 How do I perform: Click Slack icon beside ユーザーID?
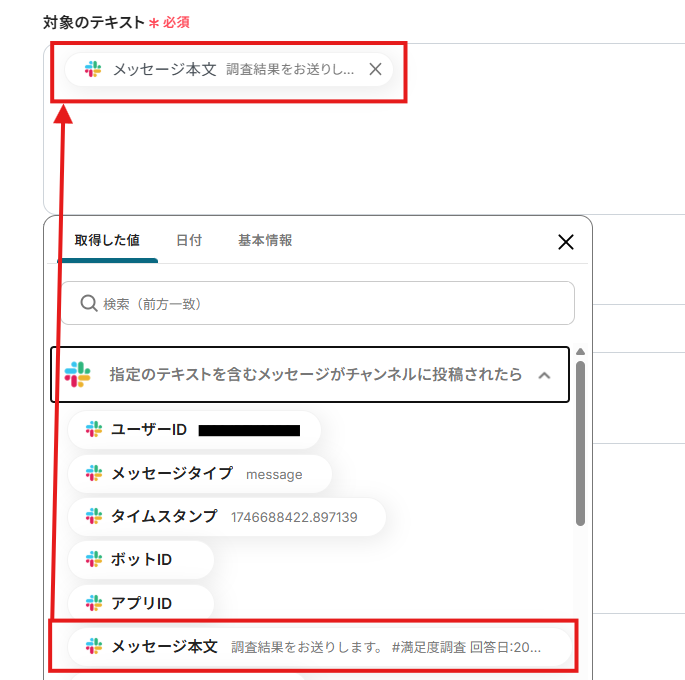(x=94, y=429)
